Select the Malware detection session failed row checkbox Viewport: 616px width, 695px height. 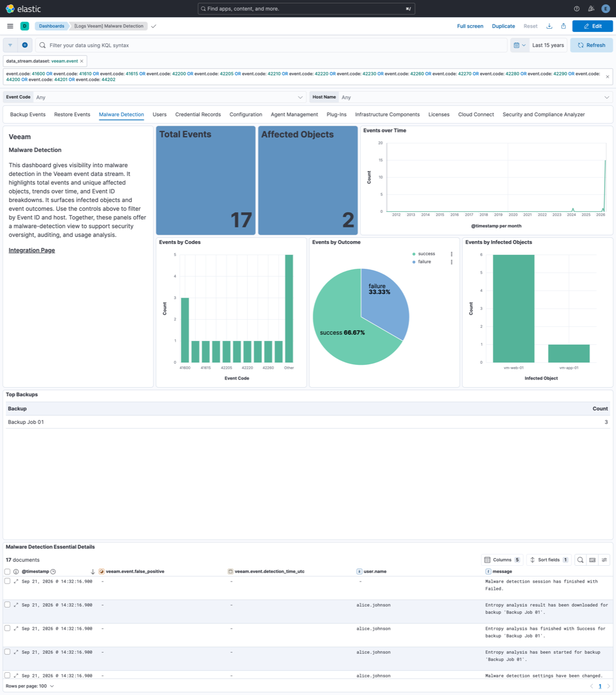click(7, 581)
